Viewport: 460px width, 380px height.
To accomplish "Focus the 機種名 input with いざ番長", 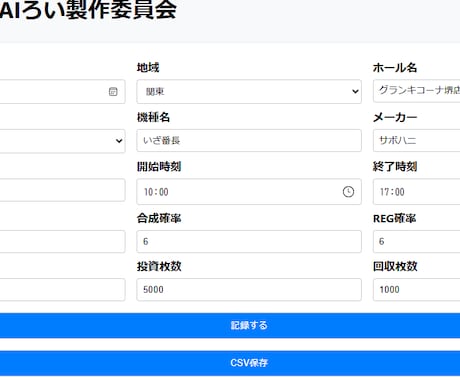I will 249,141.
